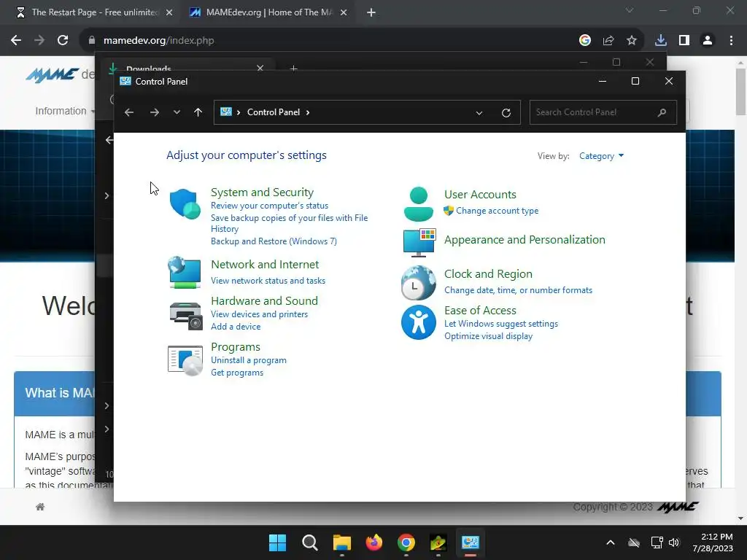Screen dimensions: 747x560
Task: Click the Control Panel search magnifier icon
Action: tap(662, 112)
